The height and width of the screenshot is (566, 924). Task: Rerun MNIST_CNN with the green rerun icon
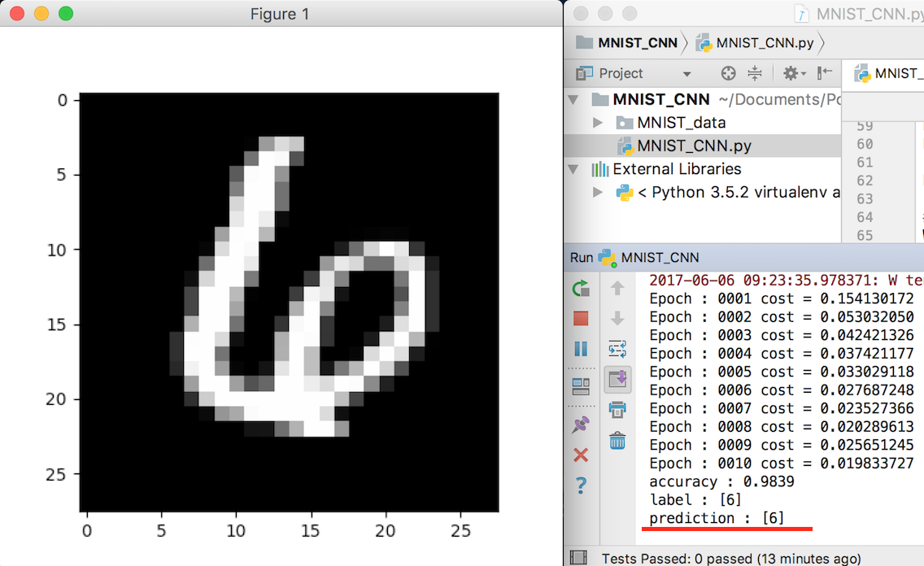[x=581, y=288]
